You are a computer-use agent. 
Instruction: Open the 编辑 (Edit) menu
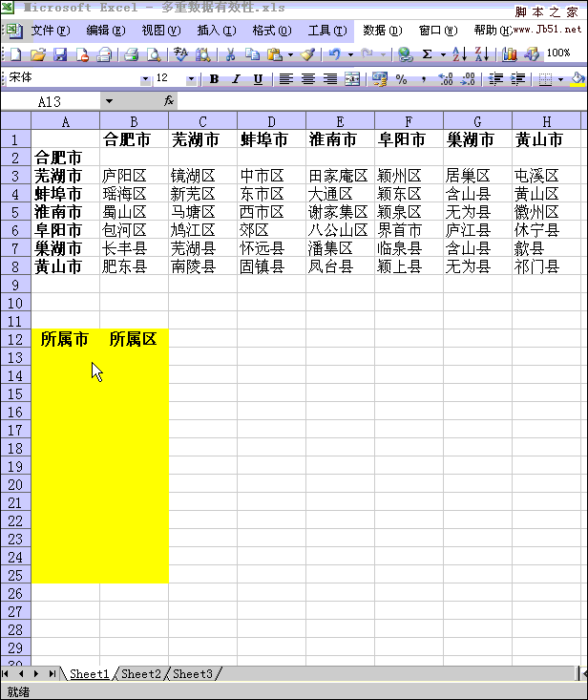coord(106,31)
